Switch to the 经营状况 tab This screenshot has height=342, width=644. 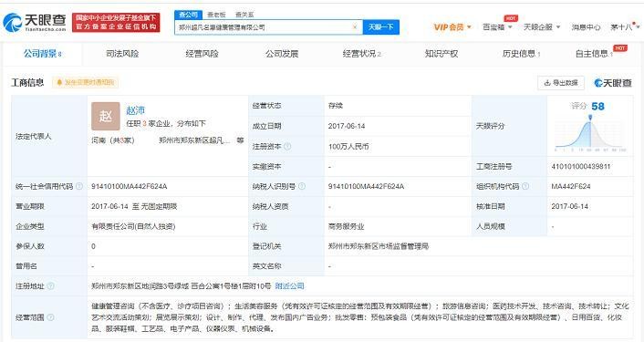(361, 54)
